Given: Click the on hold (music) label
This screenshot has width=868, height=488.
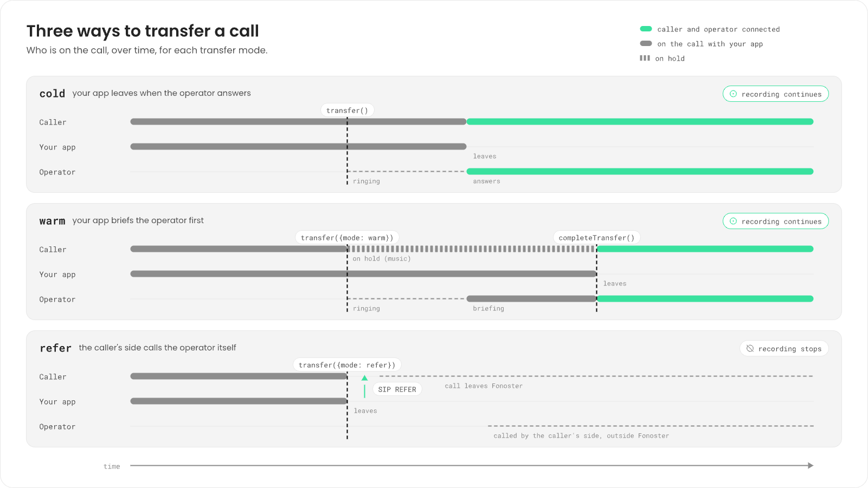Looking at the screenshot, I should point(382,259).
